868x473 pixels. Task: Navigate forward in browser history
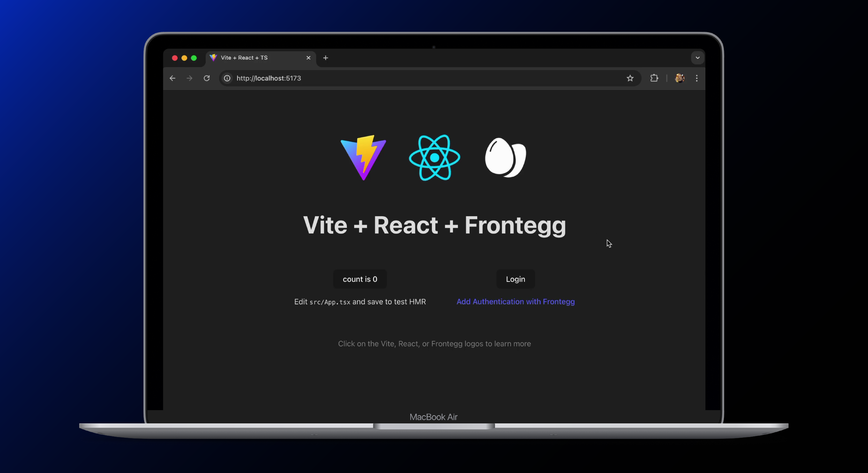tap(189, 78)
